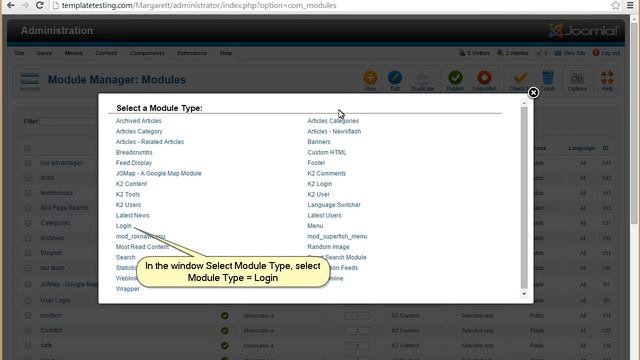Select the Login module type

123,226
